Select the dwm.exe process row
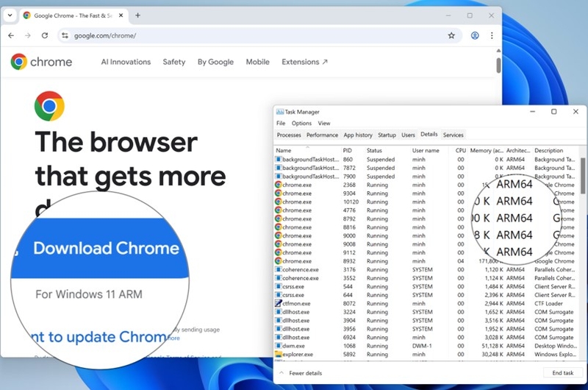The height and width of the screenshot is (390, 588). (427, 346)
